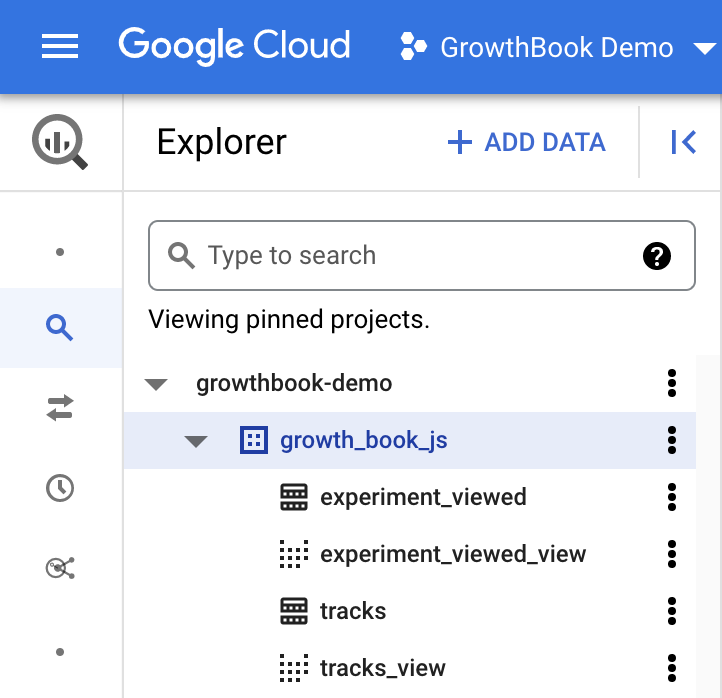Open Data transfers sidebar icon
Viewport: 722px width, 698px height.
click(x=60, y=408)
